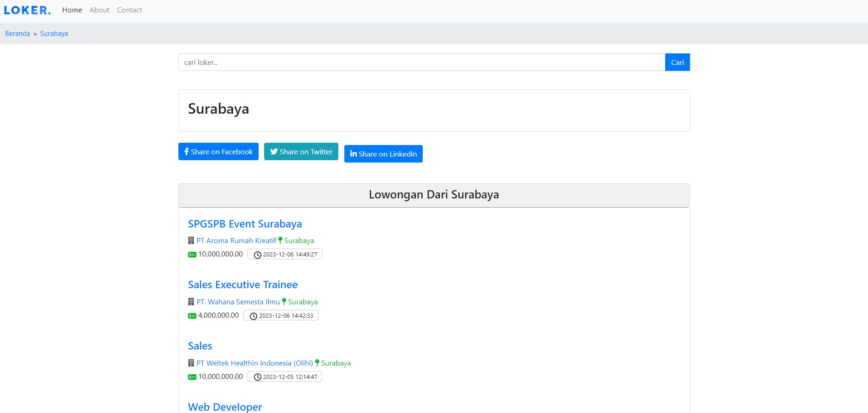Click money icon in Weltek Sales job
Viewport: 868px width, 413px height.
point(192,377)
